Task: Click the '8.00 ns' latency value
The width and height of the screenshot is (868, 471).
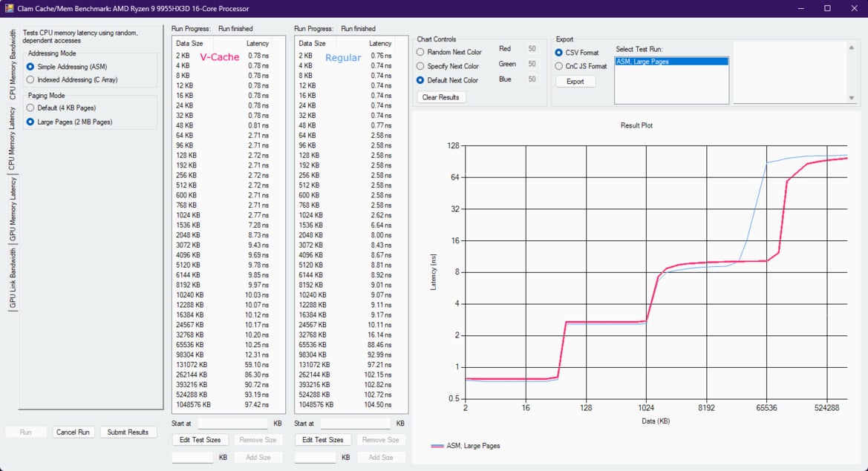Action: pyautogui.click(x=382, y=236)
